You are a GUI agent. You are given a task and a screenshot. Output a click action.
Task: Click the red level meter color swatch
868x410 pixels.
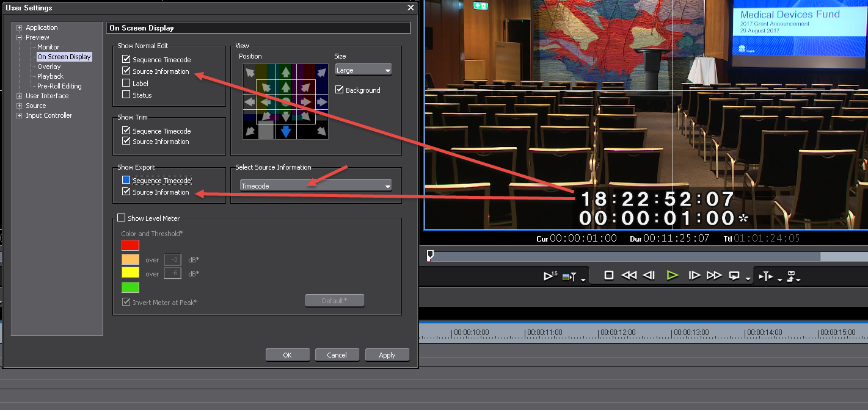130,245
